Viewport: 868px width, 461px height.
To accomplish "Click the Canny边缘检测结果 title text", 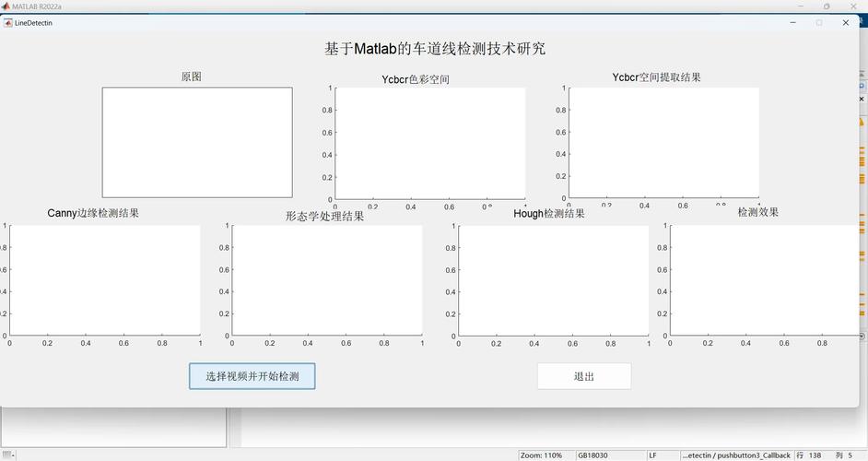I will (x=93, y=213).
